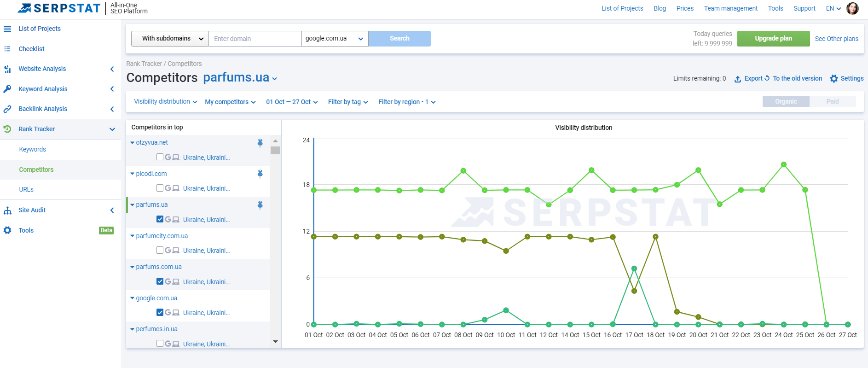Click the 17 Oct teal peak point
Viewport: 868px width, 368px height.
pyautogui.click(x=634, y=269)
